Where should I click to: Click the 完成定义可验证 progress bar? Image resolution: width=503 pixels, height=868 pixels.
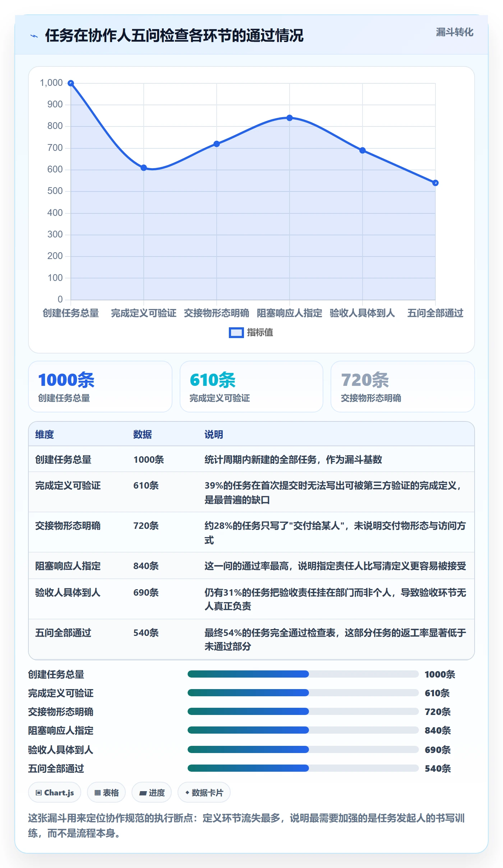303,693
